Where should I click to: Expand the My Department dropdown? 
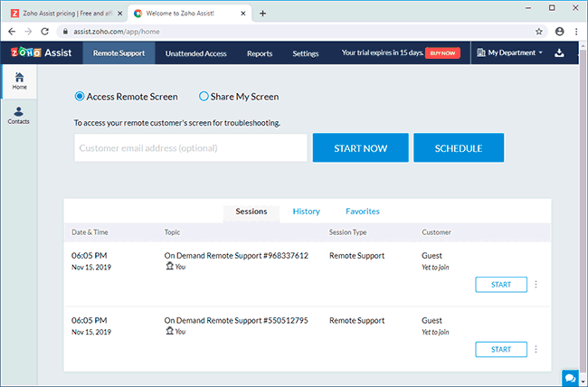pos(509,53)
